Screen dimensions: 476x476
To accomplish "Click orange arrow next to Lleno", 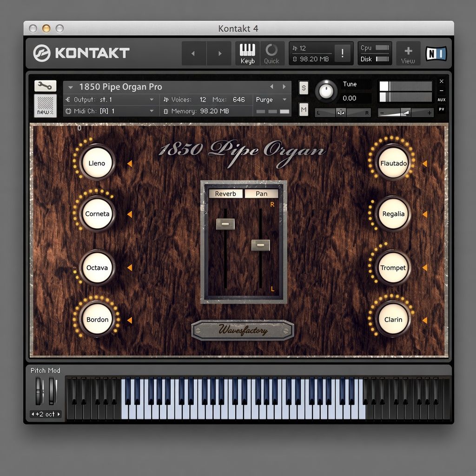I will click(130, 164).
